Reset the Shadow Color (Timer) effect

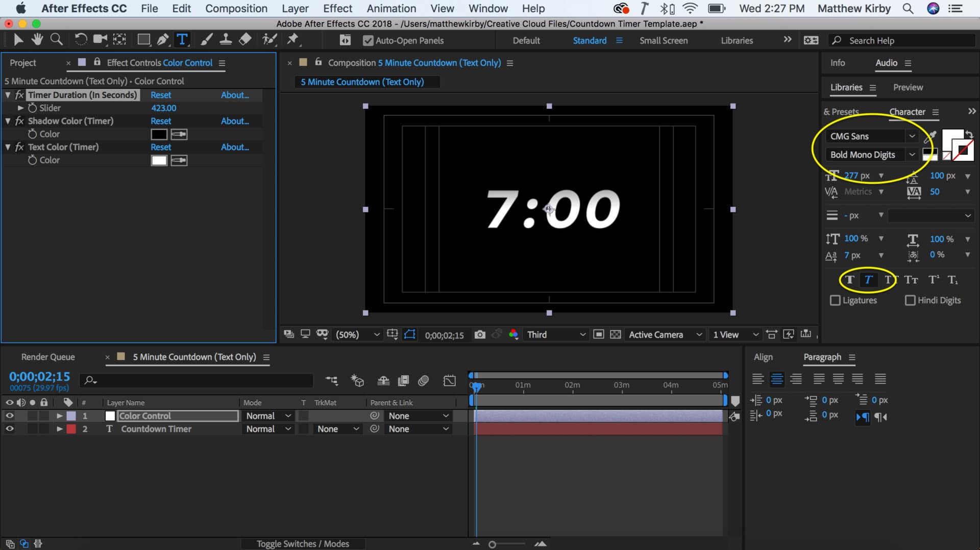click(x=161, y=121)
